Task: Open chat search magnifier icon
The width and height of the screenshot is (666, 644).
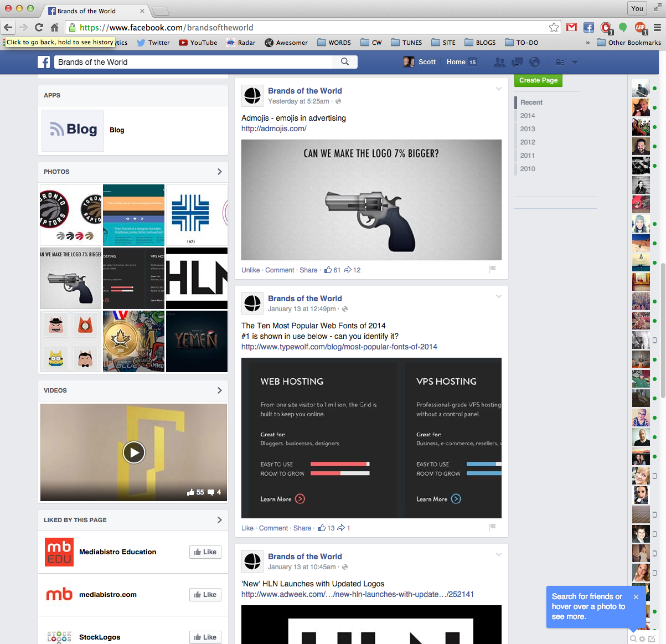Action: pos(633,638)
